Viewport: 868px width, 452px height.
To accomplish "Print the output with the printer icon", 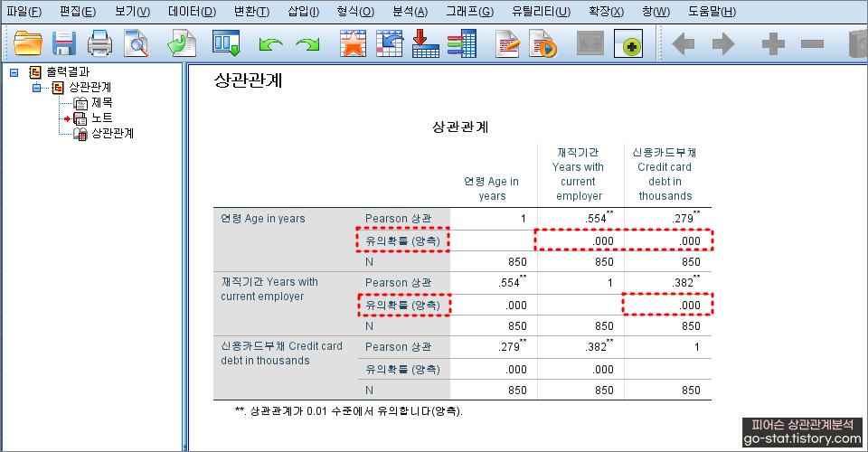I will (99, 43).
